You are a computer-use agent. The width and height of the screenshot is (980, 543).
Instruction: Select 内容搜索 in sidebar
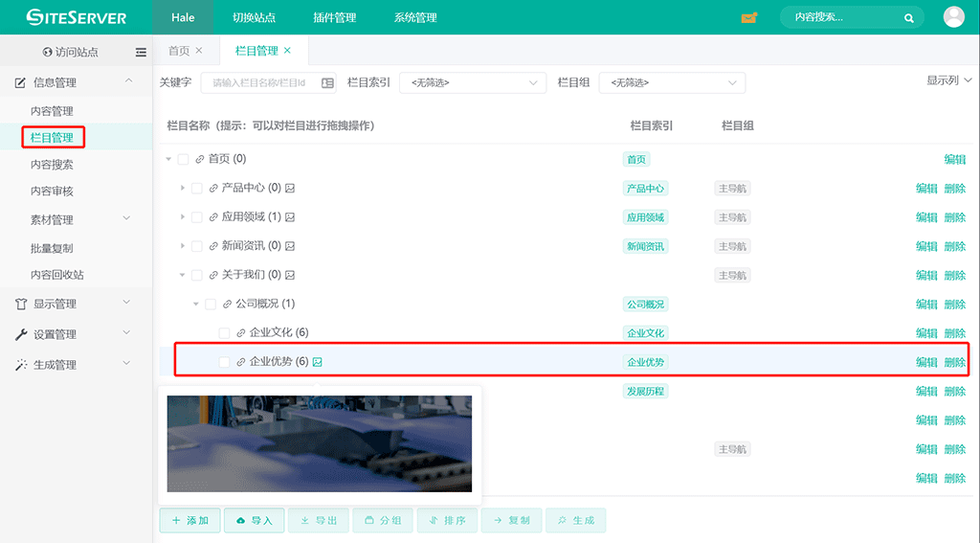52,165
